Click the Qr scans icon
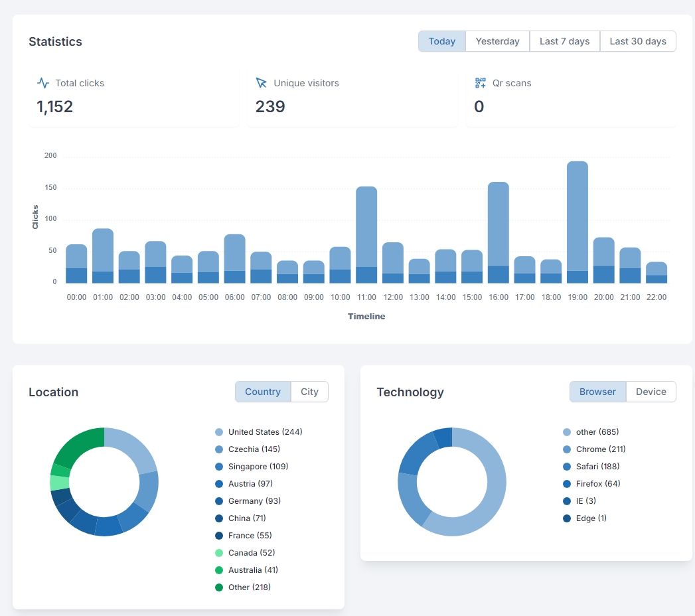695x616 pixels. click(481, 83)
